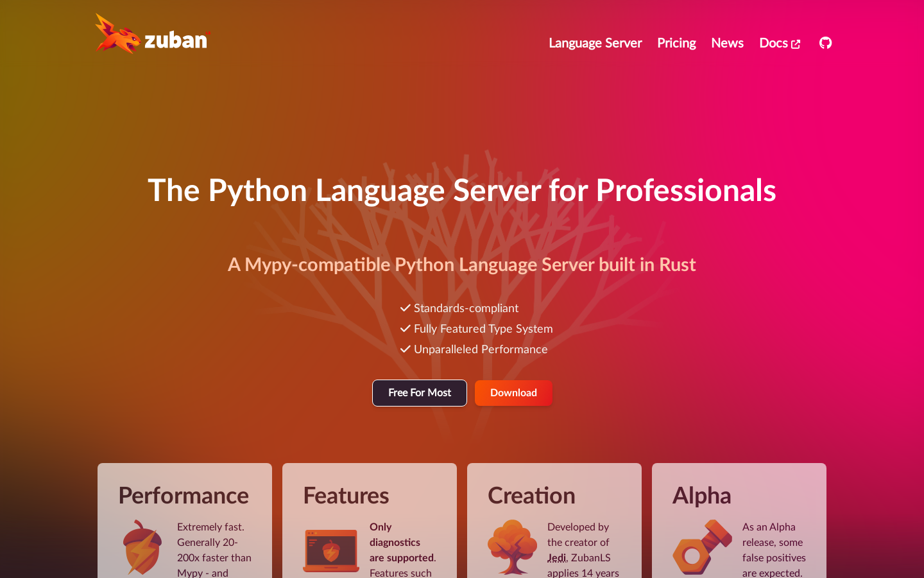Viewport: 924px width, 578px height.
Task: Open the News section
Action: point(727,43)
